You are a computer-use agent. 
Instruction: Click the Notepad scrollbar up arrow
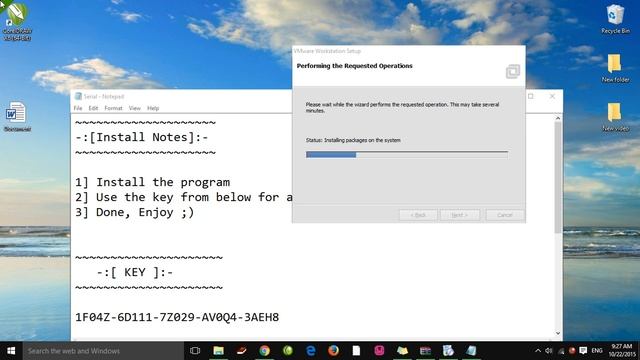[x=558, y=118]
